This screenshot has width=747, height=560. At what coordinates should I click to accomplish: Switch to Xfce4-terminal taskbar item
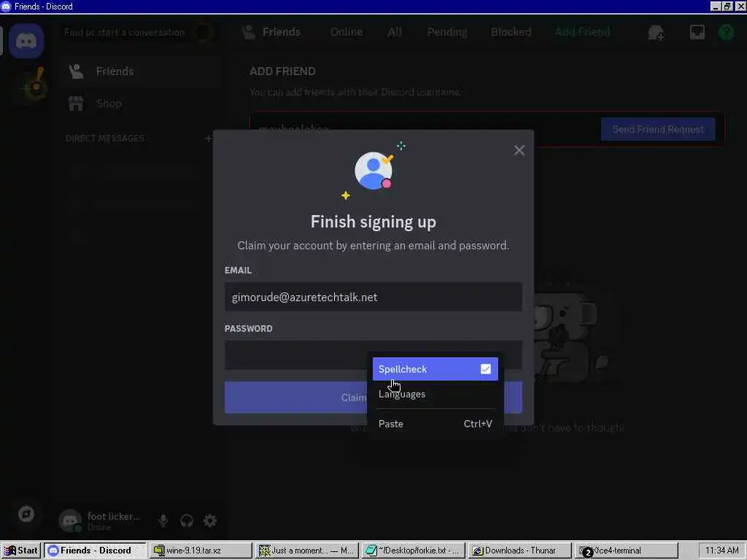tap(626, 551)
